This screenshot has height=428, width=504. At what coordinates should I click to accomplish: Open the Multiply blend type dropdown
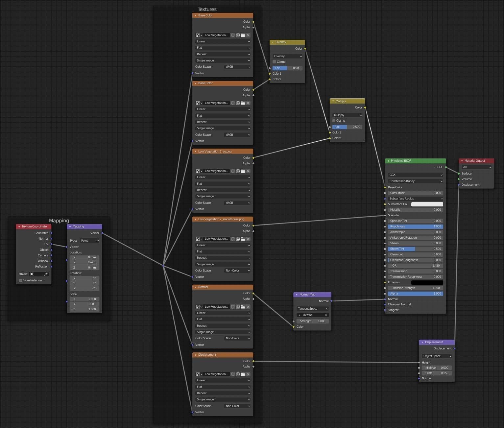tap(347, 115)
